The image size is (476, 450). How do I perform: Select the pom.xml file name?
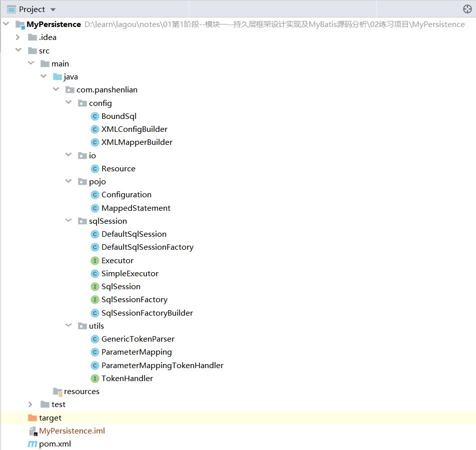coord(55,444)
